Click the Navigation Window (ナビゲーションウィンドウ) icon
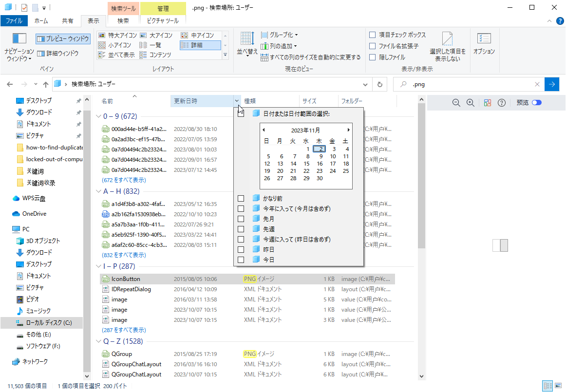The width and height of the screenshot is (566, 392). coord(19,39)
